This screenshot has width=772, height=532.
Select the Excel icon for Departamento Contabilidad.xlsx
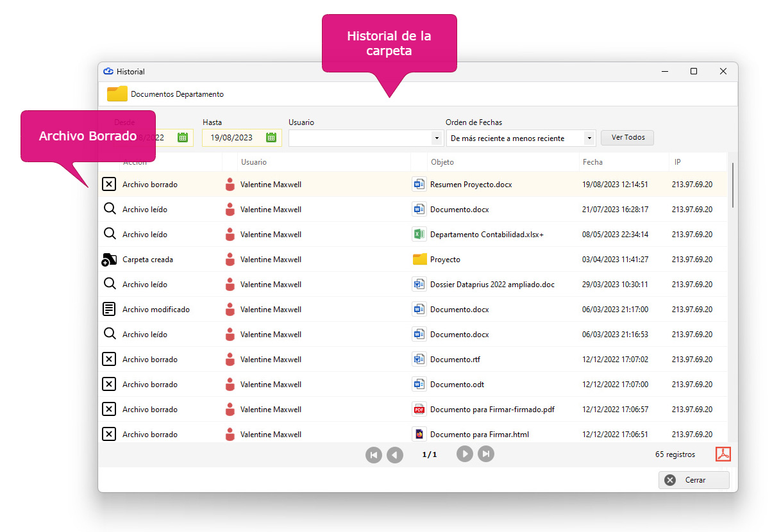click(x=419, y=235)
